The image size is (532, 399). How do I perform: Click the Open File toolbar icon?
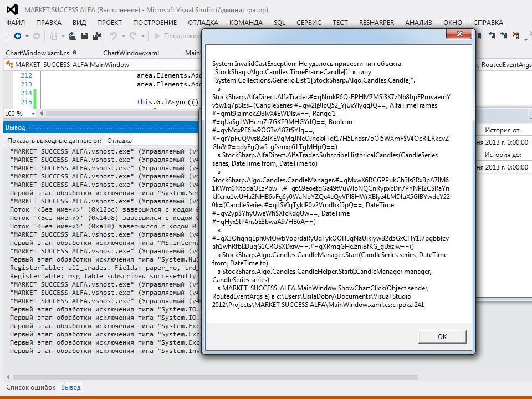pos(73,35)
